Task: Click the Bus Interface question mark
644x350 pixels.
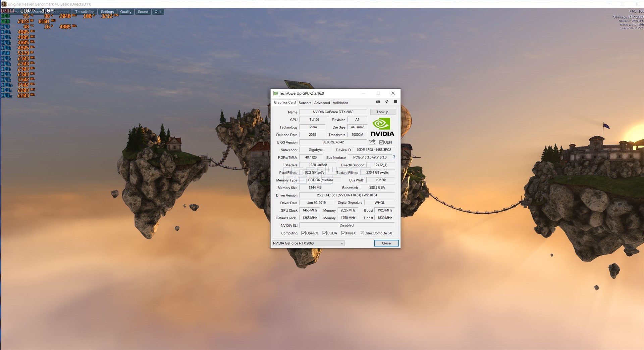Action: (394, 157)
